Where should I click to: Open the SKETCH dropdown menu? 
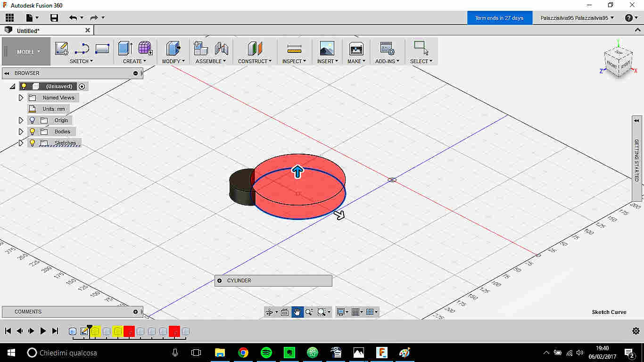coord(81,61)
